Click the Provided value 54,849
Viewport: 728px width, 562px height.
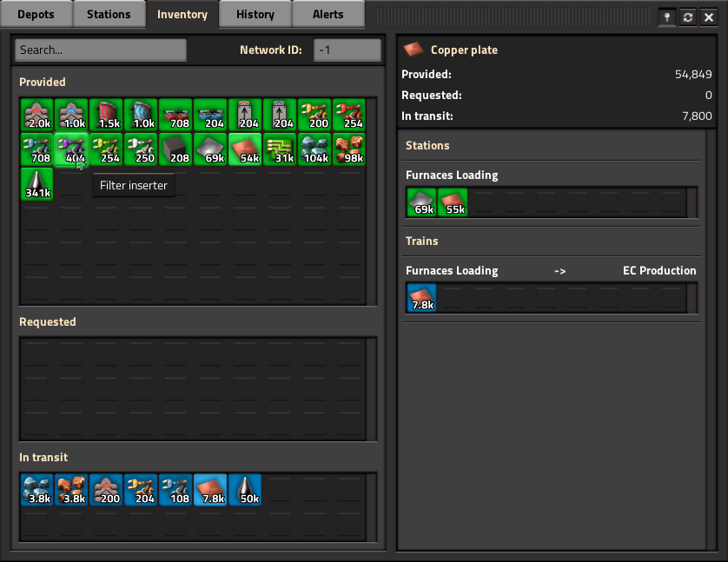point(693,74)
